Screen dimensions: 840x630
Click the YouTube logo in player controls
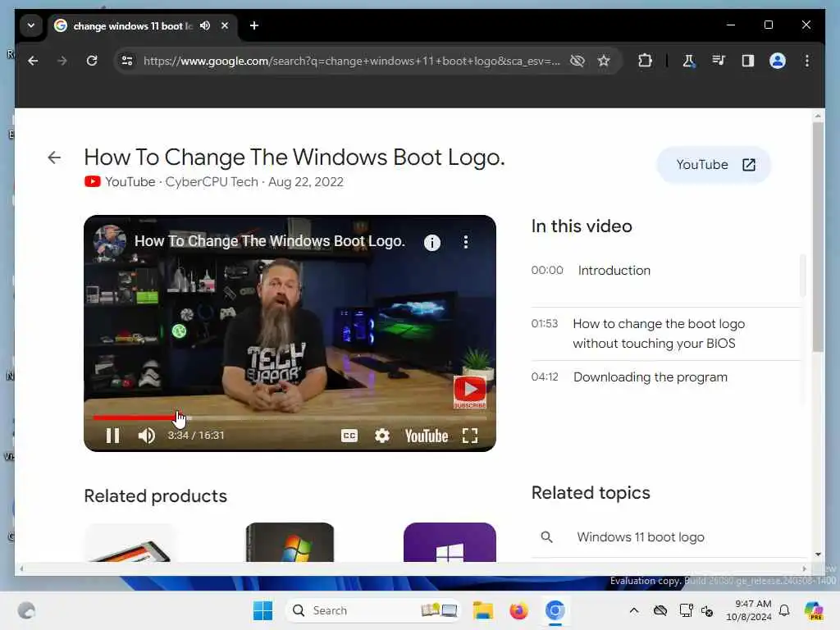coord(427,436)
